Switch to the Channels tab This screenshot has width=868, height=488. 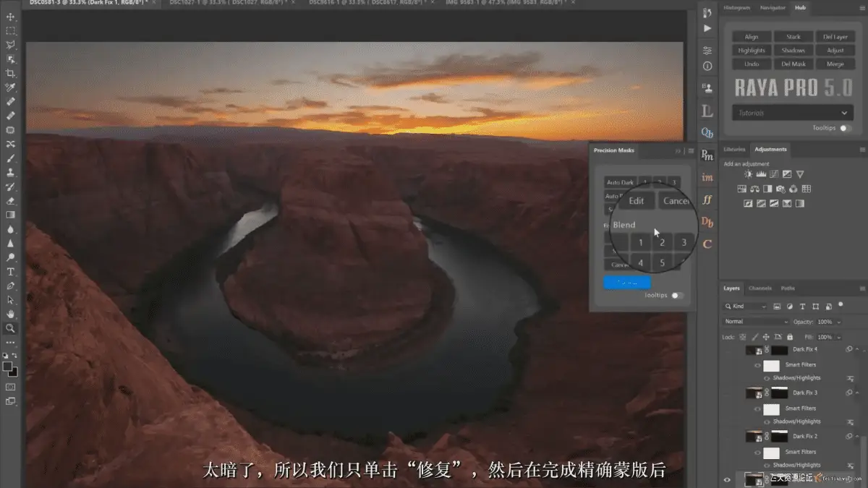pyautogui.click(x=760, y=288)
